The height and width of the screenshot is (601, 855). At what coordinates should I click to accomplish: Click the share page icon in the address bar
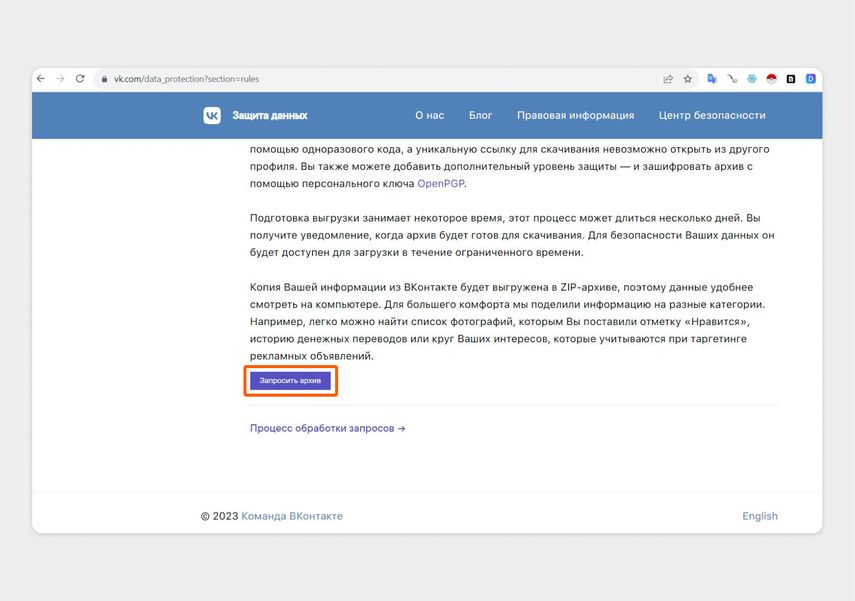click(x=668, y=79)
